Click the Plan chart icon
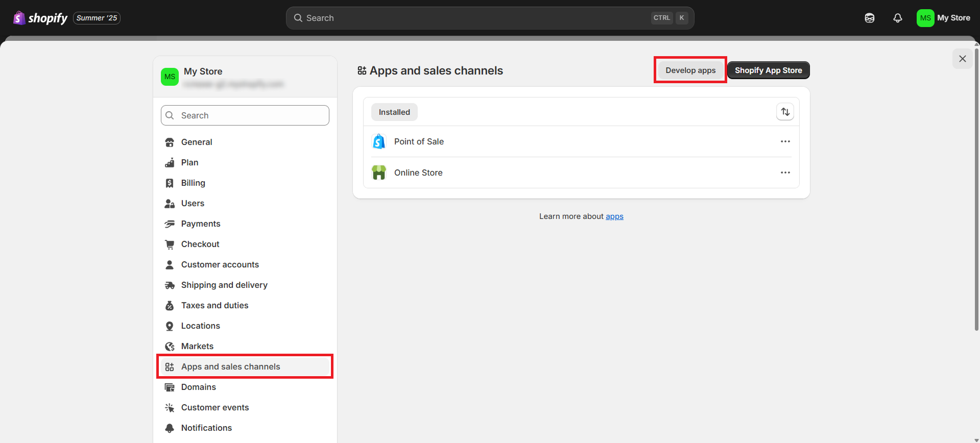This screenshot has width=980, height=443. coord(170,163)
